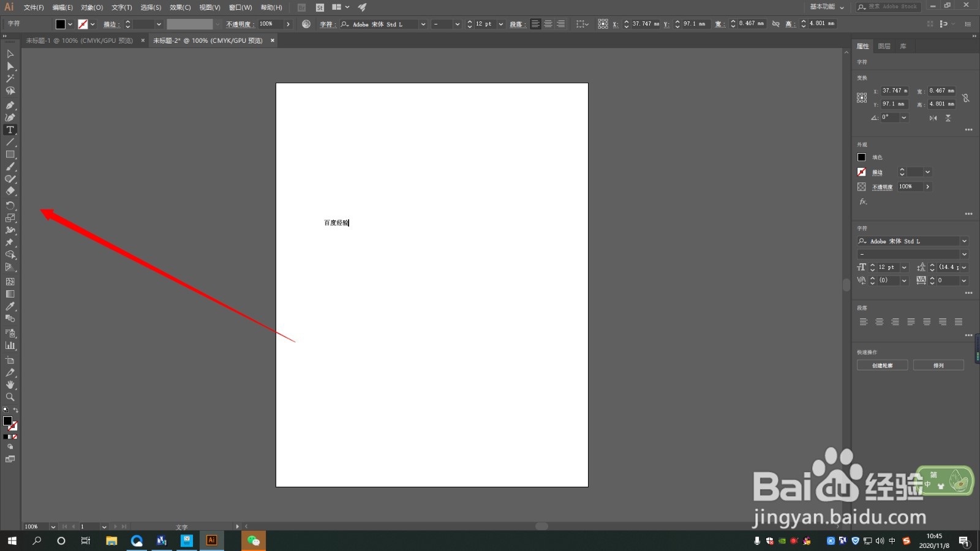This screenshot has height=551, width=980.
Task: Click the X position field in Properties
Action: 895,91
